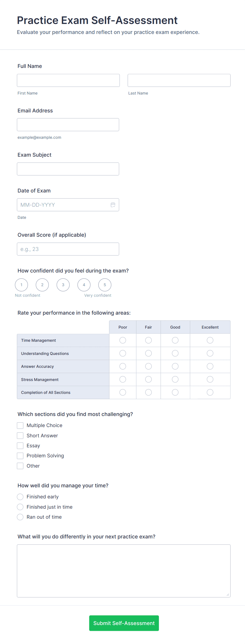Screen dimensions: 245x644
Task: Check the Multiple Choice checkbox
Action: tap(20, 425)
